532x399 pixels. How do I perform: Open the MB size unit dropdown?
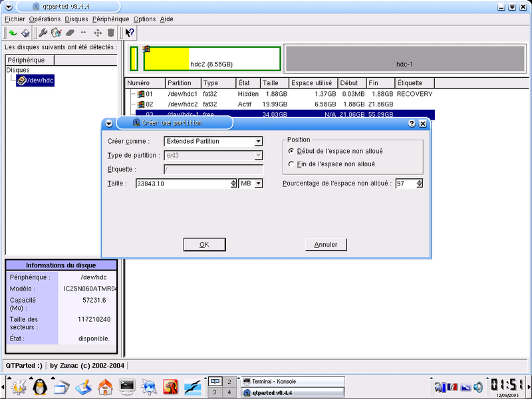coord(251,184)
